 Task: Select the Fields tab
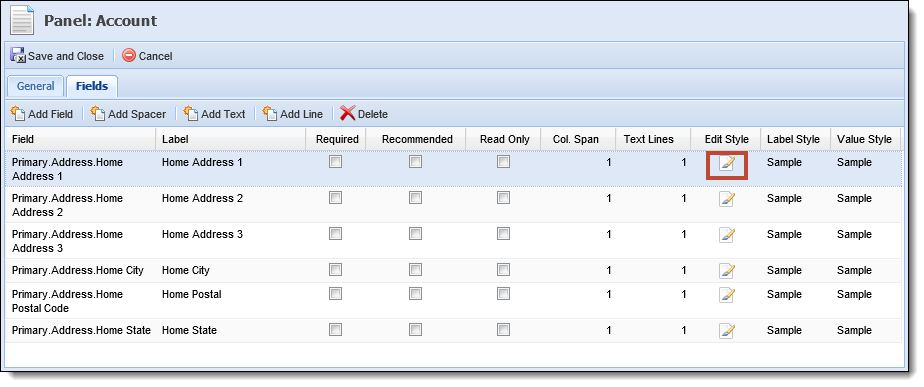(x=92, y=86)
